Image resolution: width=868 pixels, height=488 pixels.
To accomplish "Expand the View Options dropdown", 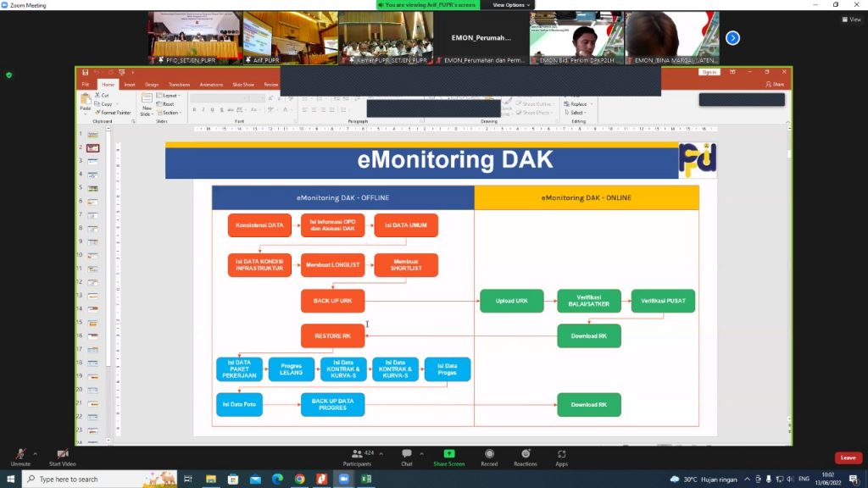I will [x=510, y=5].
